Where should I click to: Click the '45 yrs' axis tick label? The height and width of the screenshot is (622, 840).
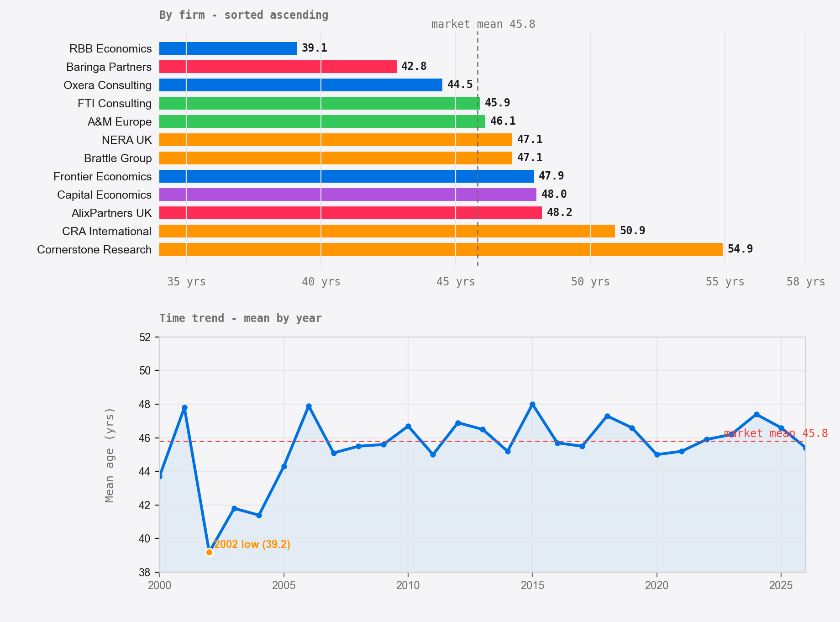click(456, 282)
